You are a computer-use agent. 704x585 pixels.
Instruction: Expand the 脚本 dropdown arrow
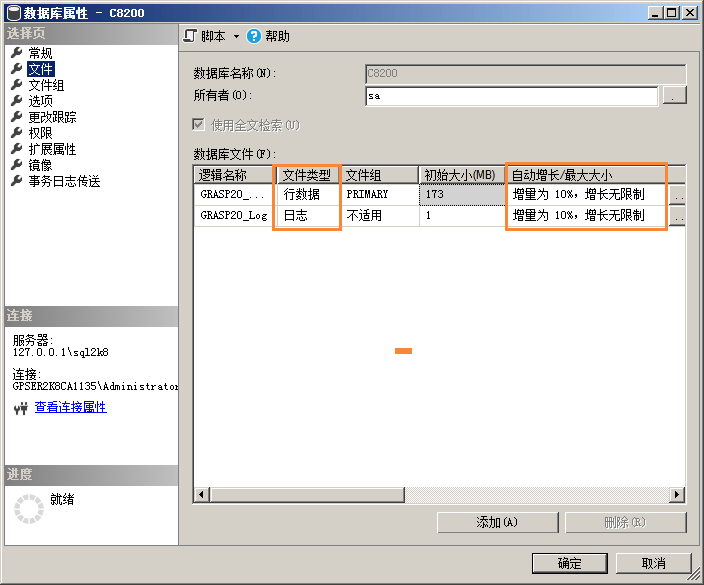(236, 36)
